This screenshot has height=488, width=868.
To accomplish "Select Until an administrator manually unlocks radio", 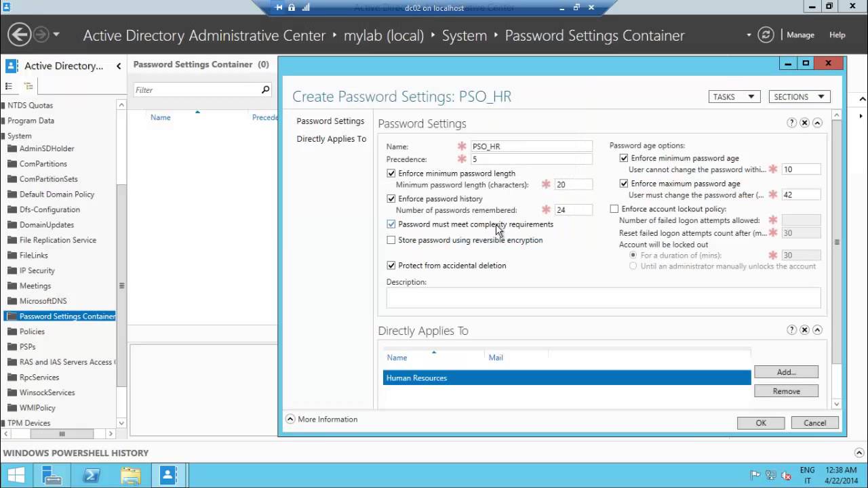I will coord(633,266).
